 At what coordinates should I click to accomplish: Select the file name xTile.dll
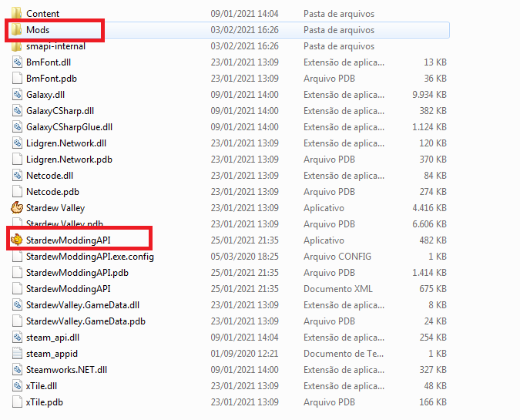[42, 386]
